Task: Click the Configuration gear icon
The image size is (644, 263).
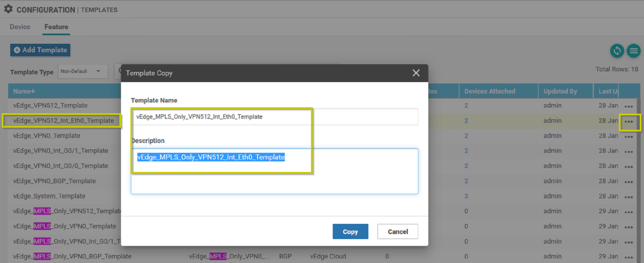Action: 8,9
